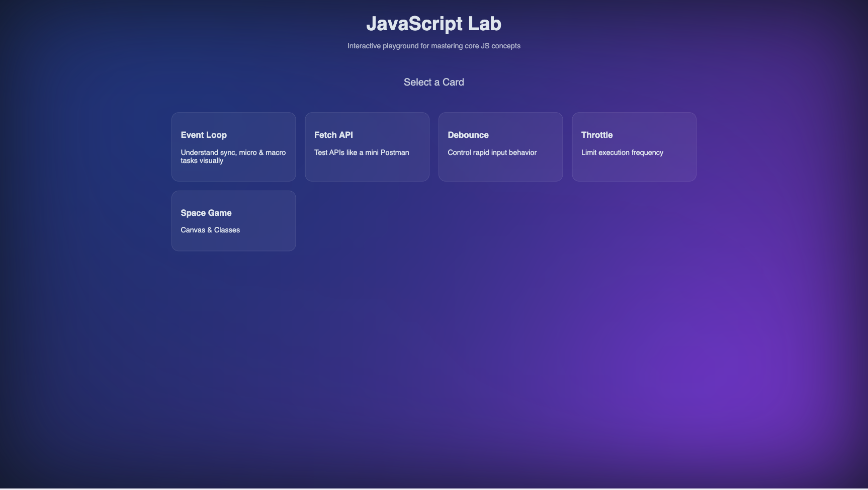Click the Debounce card heading text
The width and height of the screenshot is (868, 490).
click(x=468, y=135)
